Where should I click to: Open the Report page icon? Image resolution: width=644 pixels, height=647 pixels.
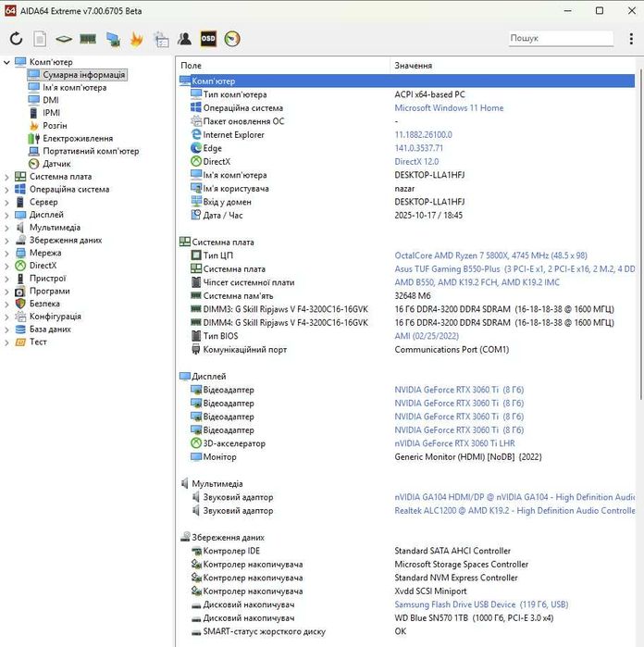[x=40, y=39]
